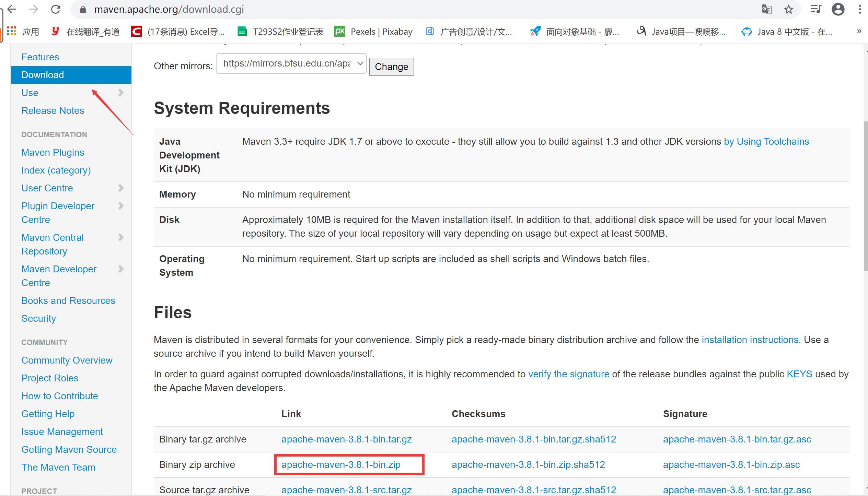Viewport: 868px width, 496px height.
Task: Expand the User Centre submenu arrow
Action: click(121, 188)
